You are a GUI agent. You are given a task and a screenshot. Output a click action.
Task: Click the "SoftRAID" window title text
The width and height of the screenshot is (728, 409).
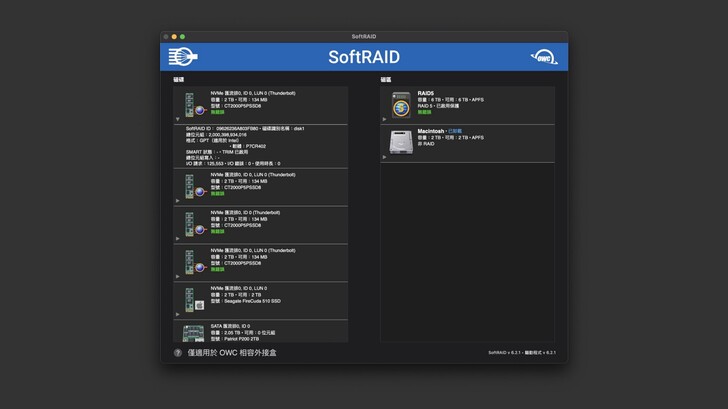[x=364, y=36]
